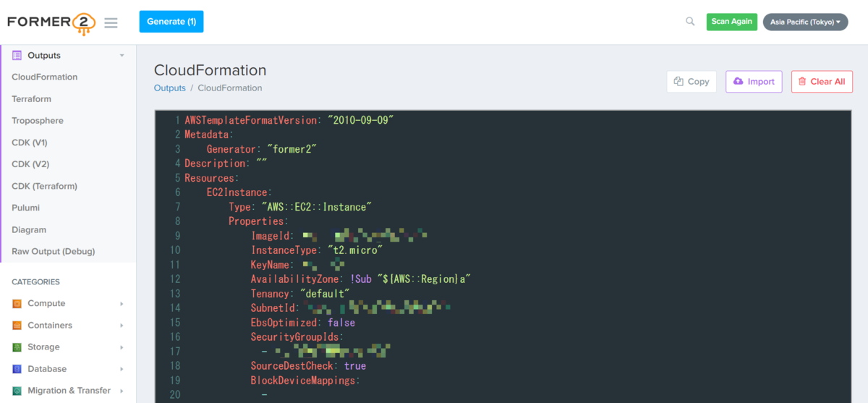Screen dimensions: 868x403
Task: Click the SourceDestCheck true code line
Action: (x=308, y=366)
